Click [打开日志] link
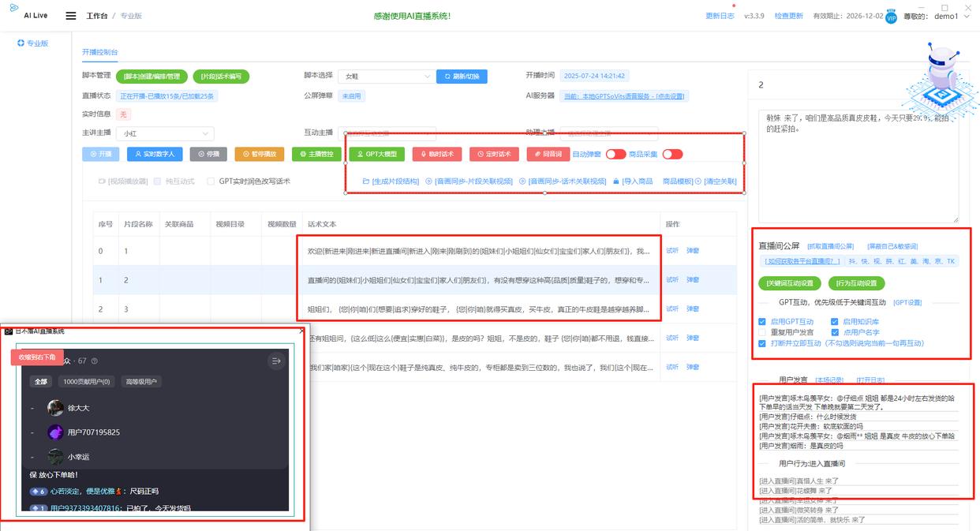Image resolution: width=980 pixels, height=531 pixels. pyautogui.click(x=871, y=380)
